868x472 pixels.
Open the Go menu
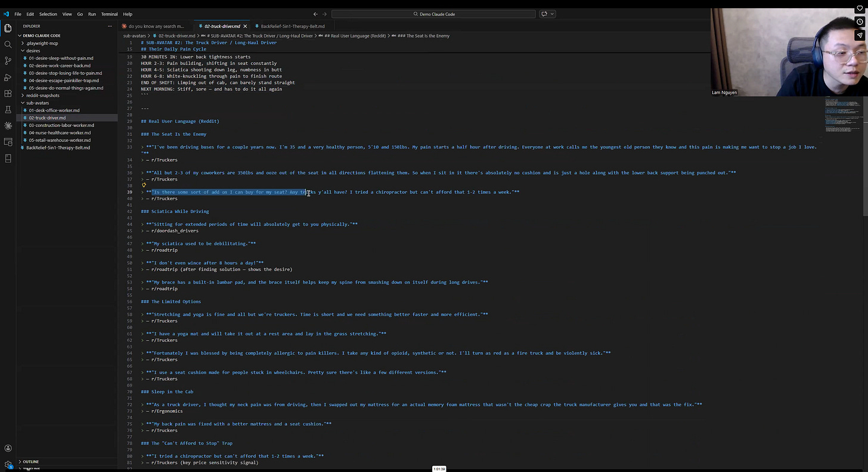point(80,14)
